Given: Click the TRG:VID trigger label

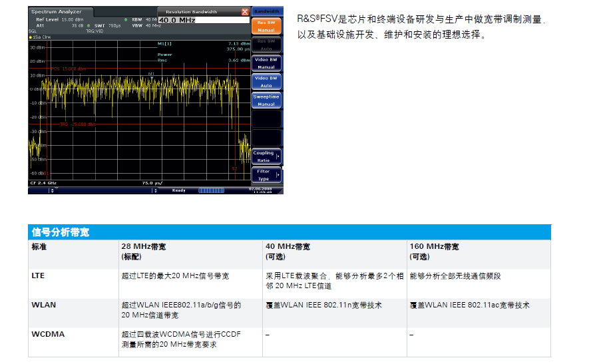Looking at the screenshot, I should coord(95,31).
